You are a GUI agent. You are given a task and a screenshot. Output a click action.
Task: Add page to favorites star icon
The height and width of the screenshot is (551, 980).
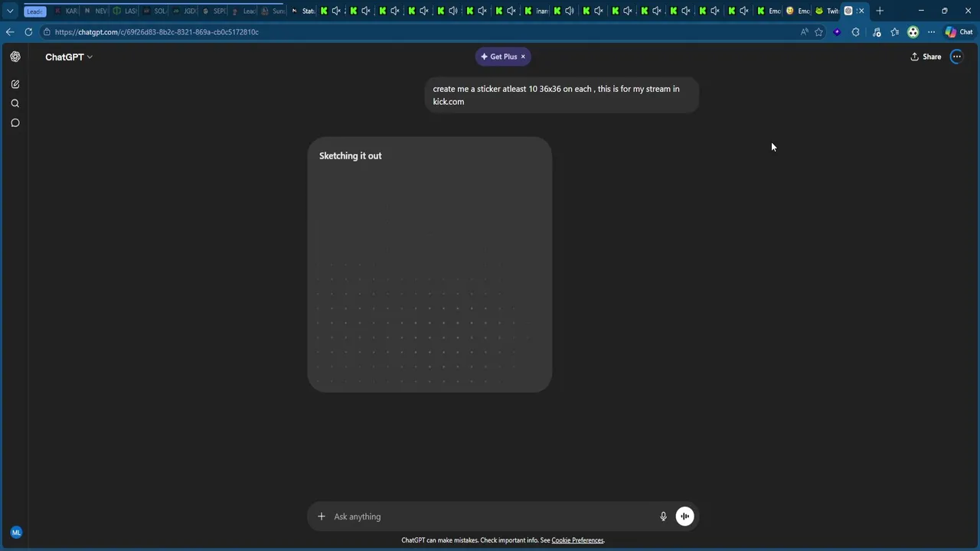[818, 32]
